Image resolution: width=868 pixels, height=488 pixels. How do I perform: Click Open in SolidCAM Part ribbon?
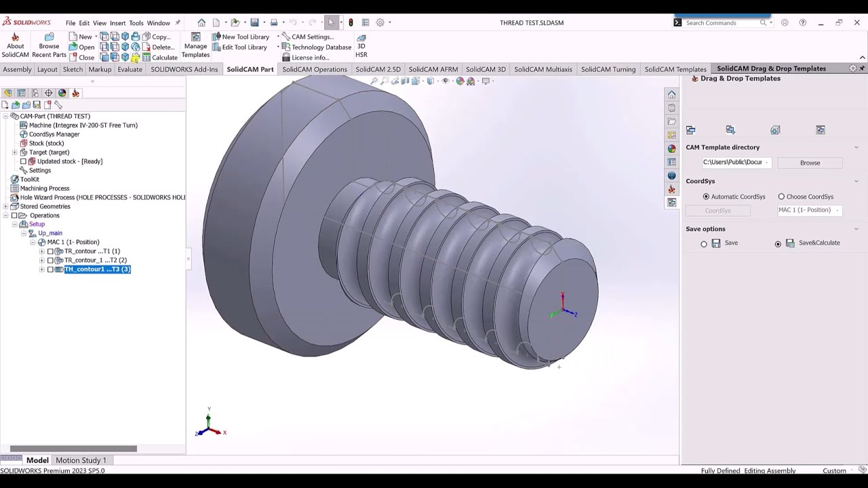[x=82, y=47]
